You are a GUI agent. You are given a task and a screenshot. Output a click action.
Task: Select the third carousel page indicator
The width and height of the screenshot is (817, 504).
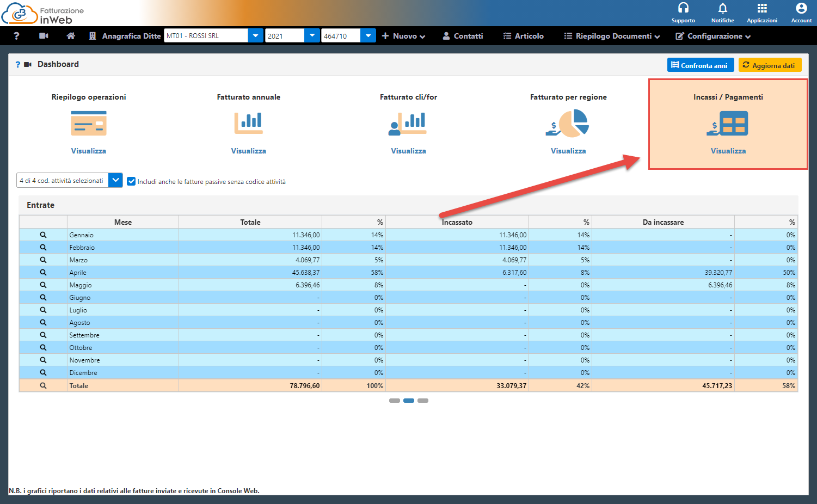(x=423, y=401)
